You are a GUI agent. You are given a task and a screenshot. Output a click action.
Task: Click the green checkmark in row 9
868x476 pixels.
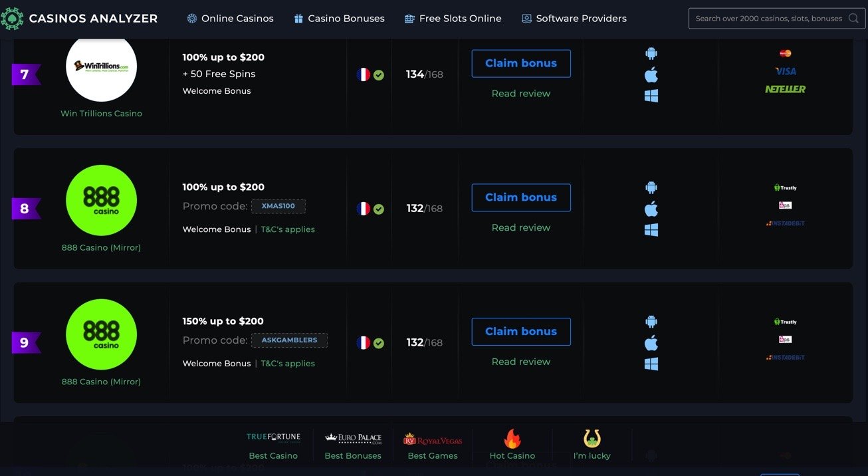coord(379,344)
